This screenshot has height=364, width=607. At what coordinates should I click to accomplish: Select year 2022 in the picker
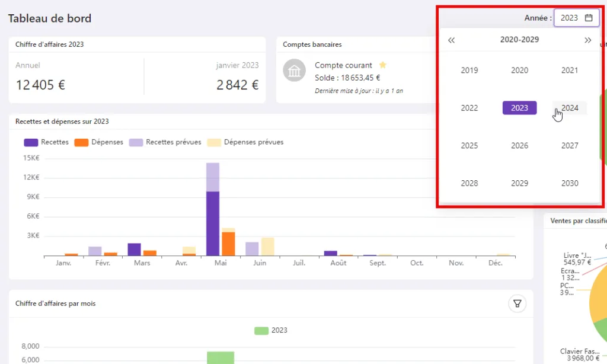[469, 108]
